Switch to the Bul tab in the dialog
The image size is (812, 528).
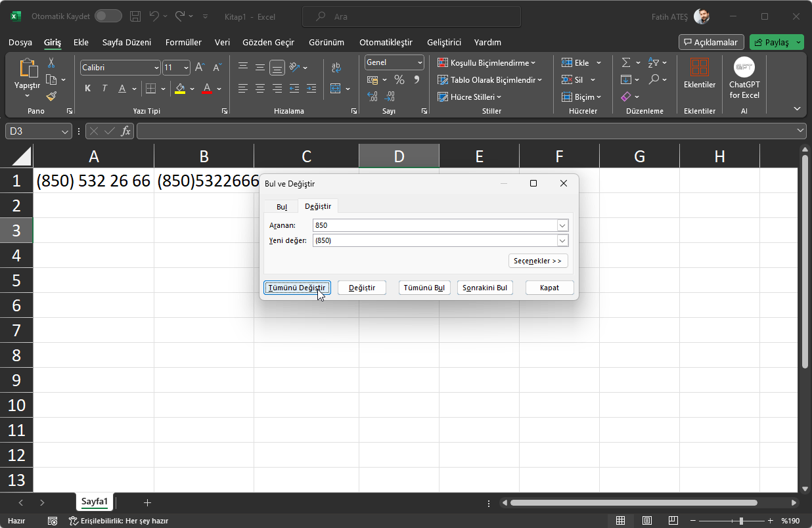coord(281,206)
